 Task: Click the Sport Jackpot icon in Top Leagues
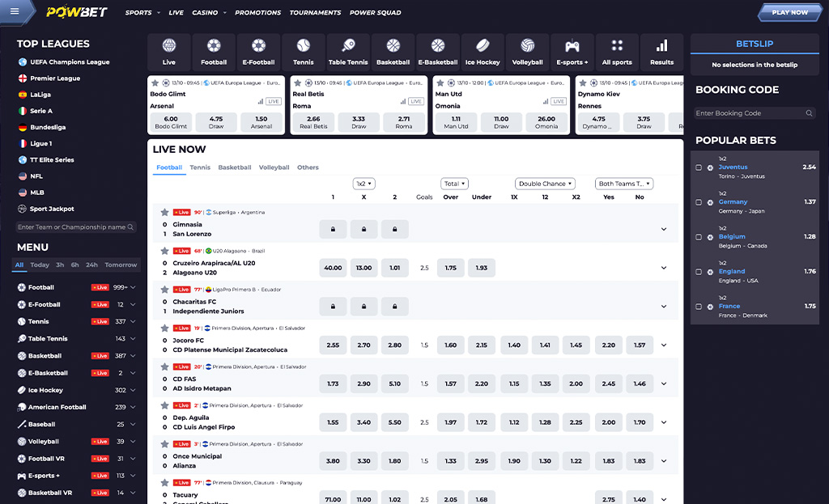[22, 209]
